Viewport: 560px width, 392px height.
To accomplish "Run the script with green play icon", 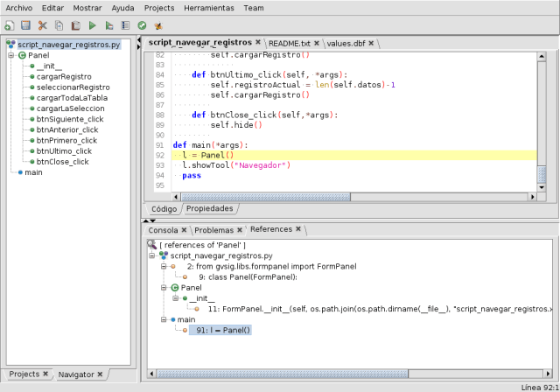I will [x=92, y=25].
